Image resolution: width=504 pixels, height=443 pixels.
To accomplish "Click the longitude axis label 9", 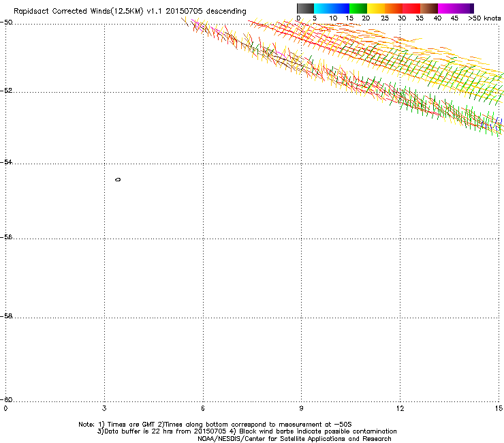I will [301, 408].
